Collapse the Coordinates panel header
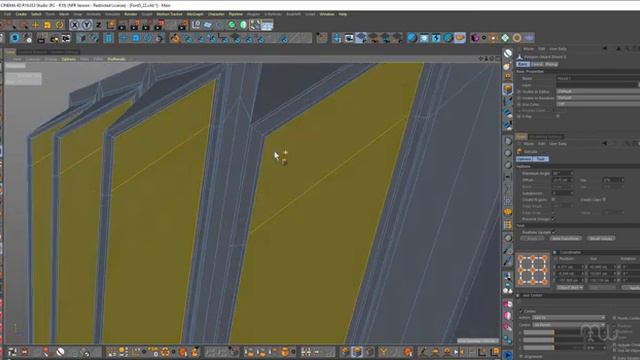Screen dimensions: 640x360 tap(555, 252)
